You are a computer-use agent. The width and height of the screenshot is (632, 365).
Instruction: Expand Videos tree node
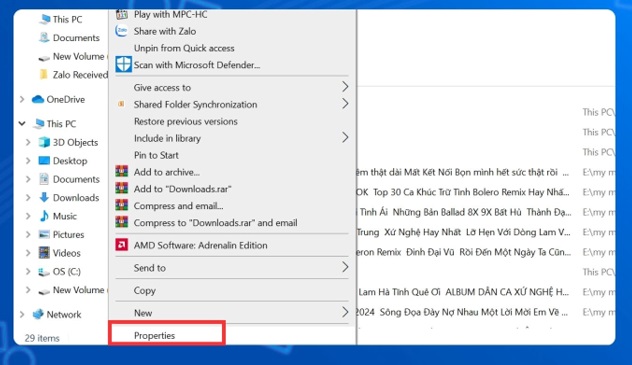point(28,253)
